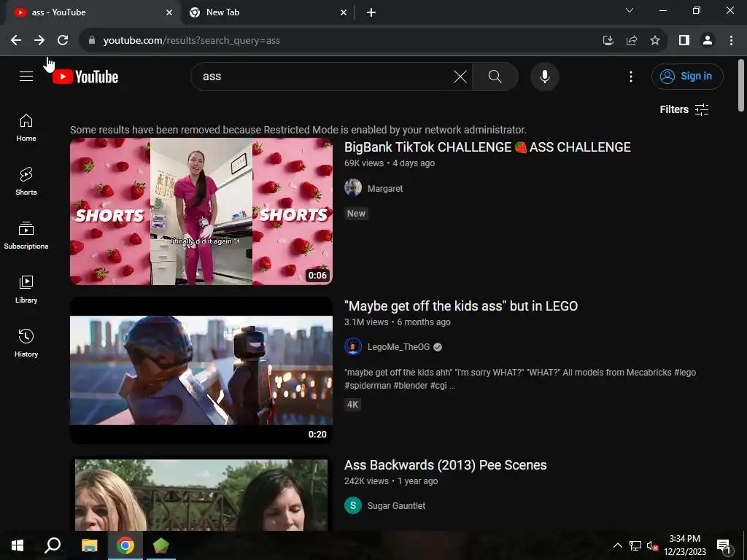Screen dimensions: 747x560
Task: Open a new browser tab
Action: [371, 13]
